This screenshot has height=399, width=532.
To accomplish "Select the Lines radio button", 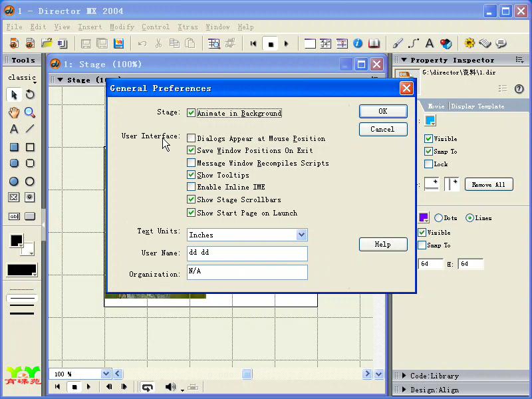I will coord(469,218).
